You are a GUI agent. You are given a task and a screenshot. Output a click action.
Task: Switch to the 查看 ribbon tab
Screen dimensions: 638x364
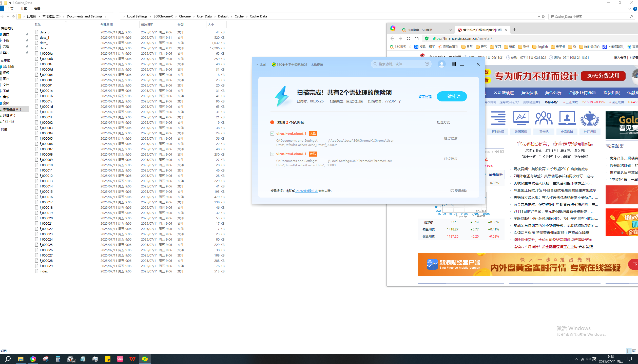tap(37, 8)
